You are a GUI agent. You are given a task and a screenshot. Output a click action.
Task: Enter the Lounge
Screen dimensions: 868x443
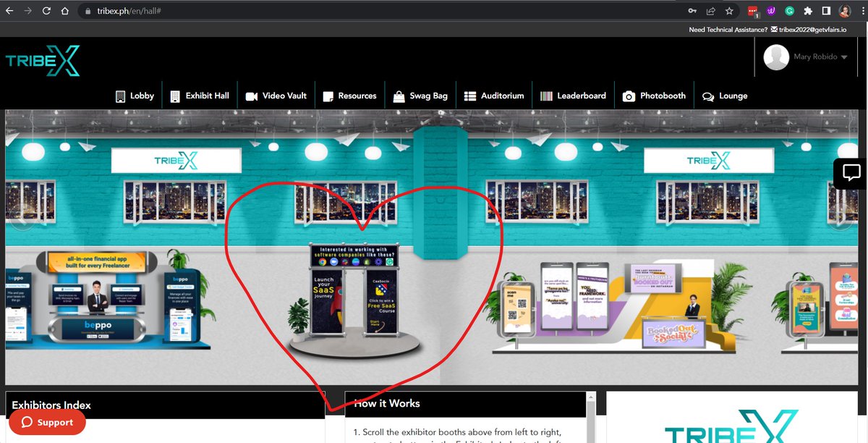point(724,96)
